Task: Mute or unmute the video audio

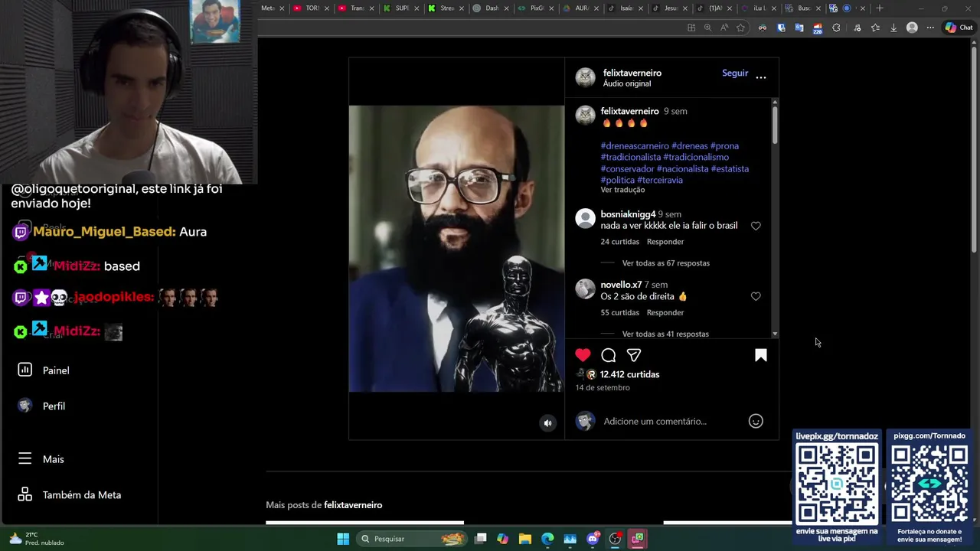Action: [x=547, y=423]
